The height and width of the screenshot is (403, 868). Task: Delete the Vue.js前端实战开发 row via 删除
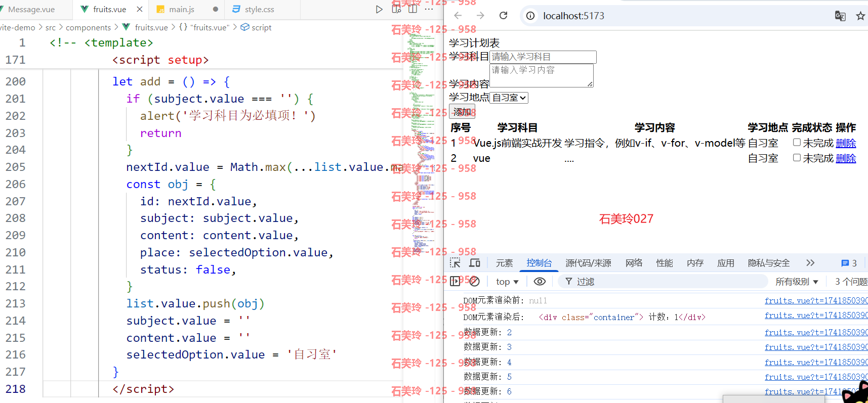(x=846, y=143)
